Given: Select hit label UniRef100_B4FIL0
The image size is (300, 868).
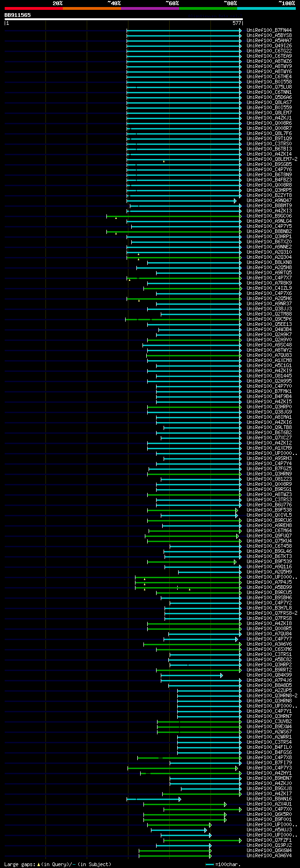Looking at the screenshot, I should pos(269,747).
